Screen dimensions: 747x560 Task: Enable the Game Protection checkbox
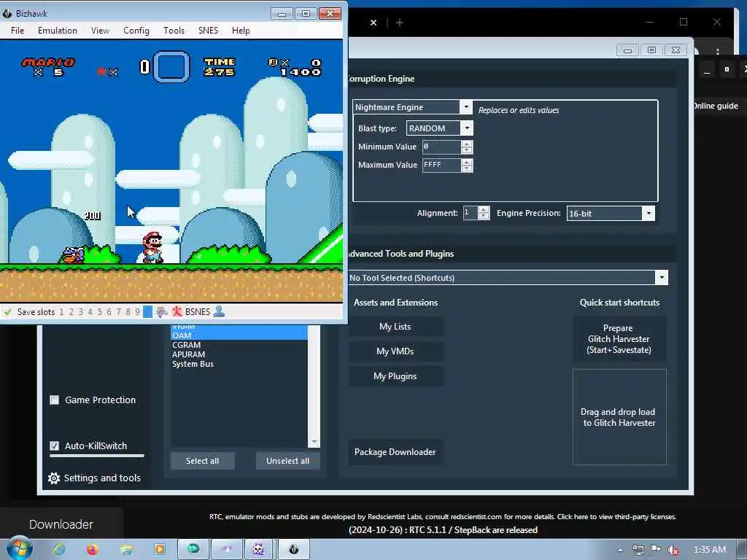click(x=54, y=400)
